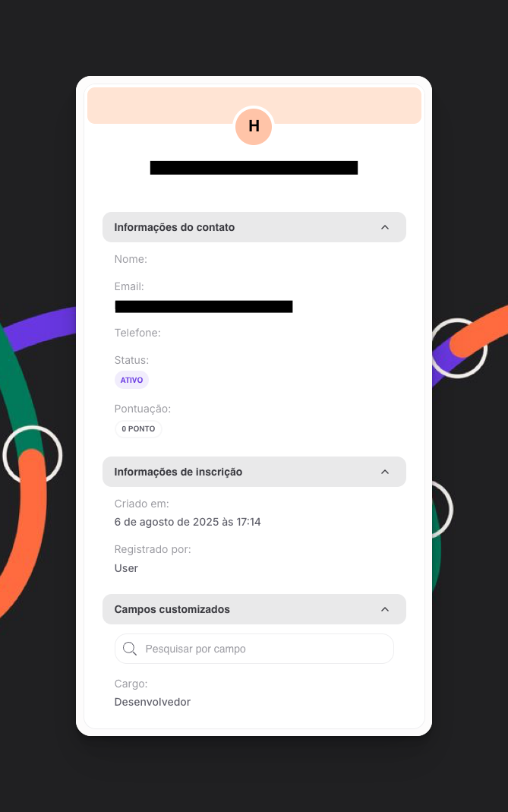Focus the Pesquisar por campo field
Screen dimensions: 508x812
[254, 649]
